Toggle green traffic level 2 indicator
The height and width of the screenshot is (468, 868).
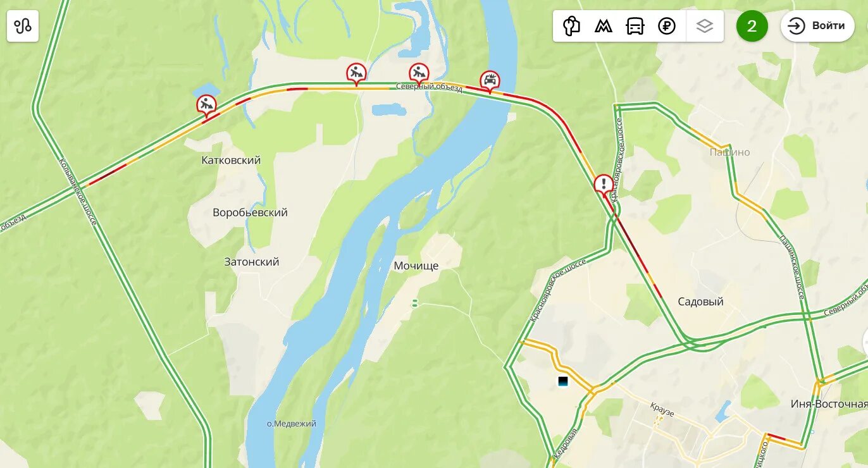(x=752, y=26)
